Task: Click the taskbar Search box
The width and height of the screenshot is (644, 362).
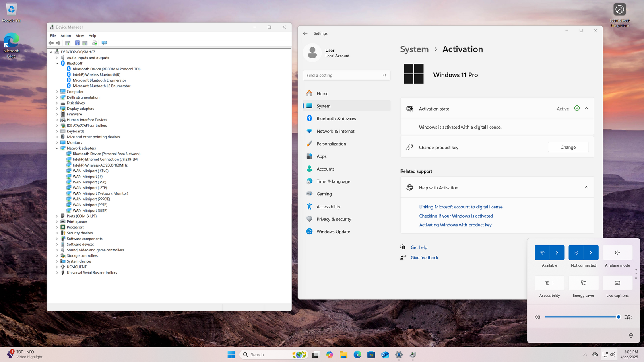Action: coord(273,354)
